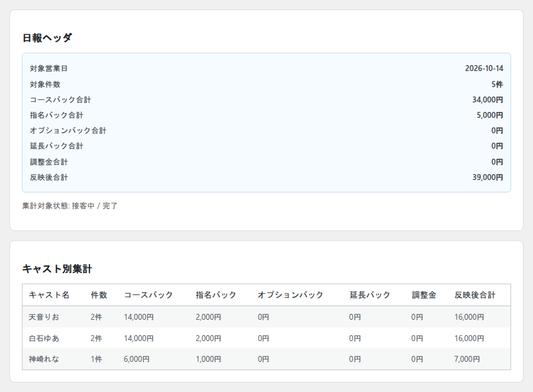Screen dimensions: 533x392
Task: Click option back 0円 in 天音りお row
Action: (x=263, y=317)
